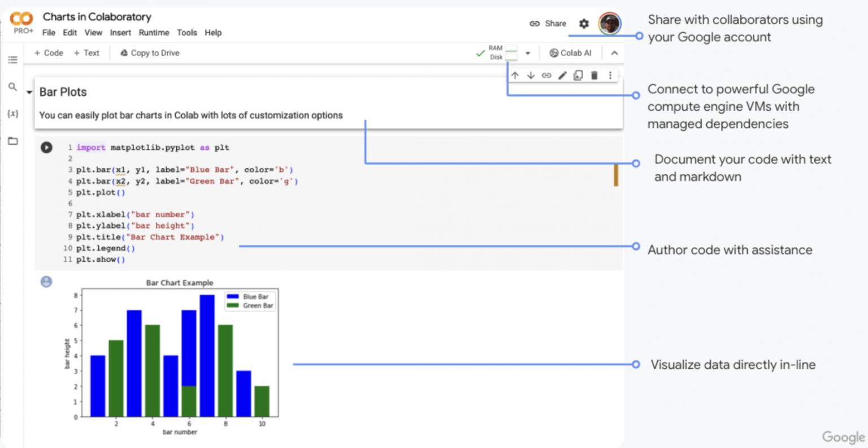Collapse the header with the up chevron
The height and width of the screenshot is (448, 868).
[x=614, y=53]
